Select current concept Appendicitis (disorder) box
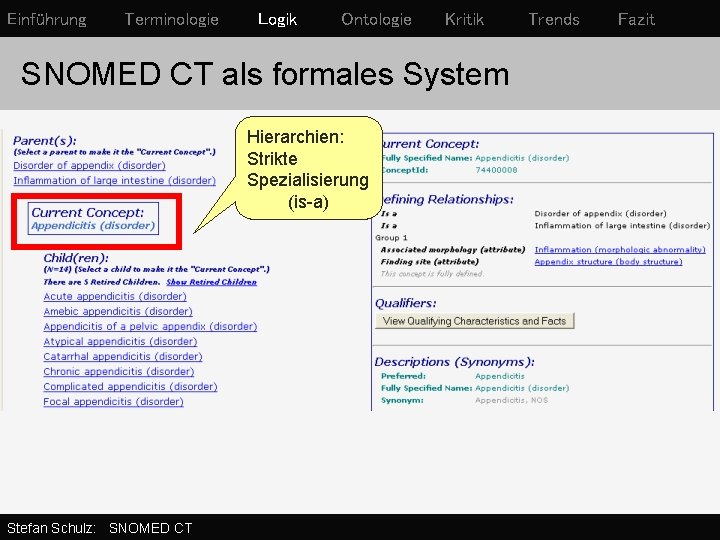This screenshot has width=720, height=540. click(93, 219)
